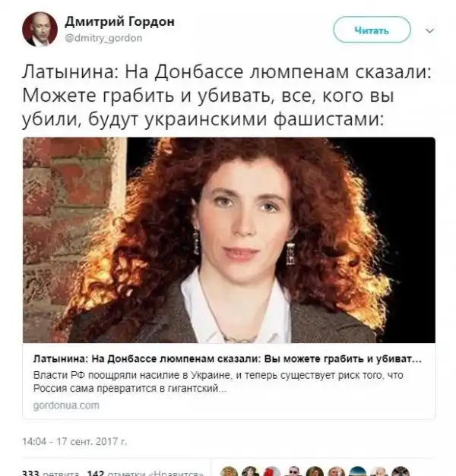
Task: View the 333 retweets list
Action: click(50, 473)
